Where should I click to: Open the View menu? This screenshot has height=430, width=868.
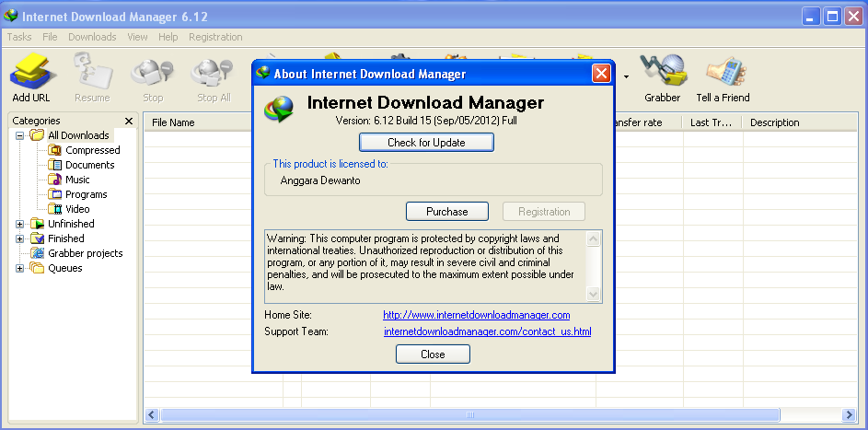(x=137, y=37)
